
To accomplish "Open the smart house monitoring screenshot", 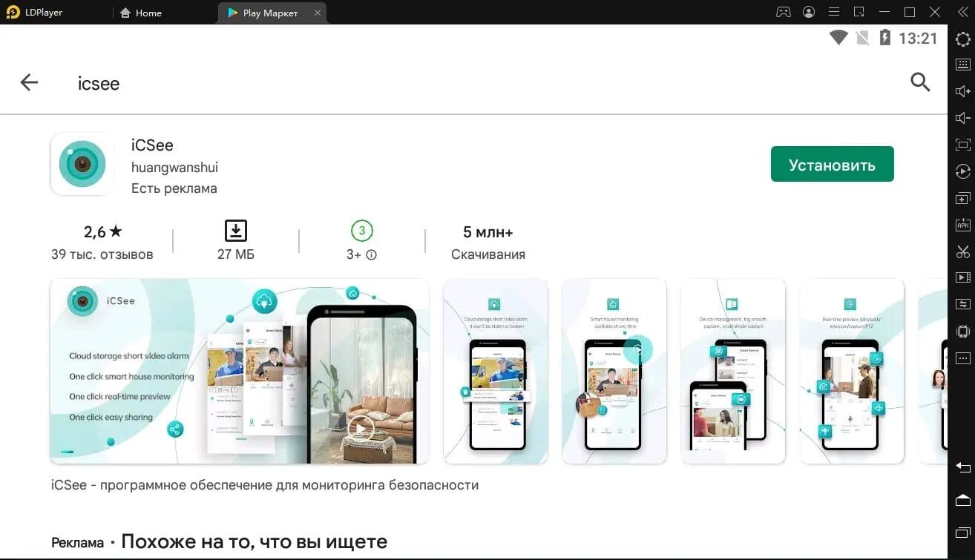I will [614, 372].
